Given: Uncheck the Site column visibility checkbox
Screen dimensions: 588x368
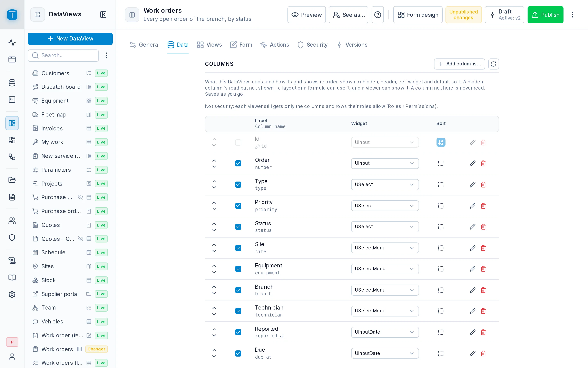Looking at the screenshot, I should pos(238,248).
